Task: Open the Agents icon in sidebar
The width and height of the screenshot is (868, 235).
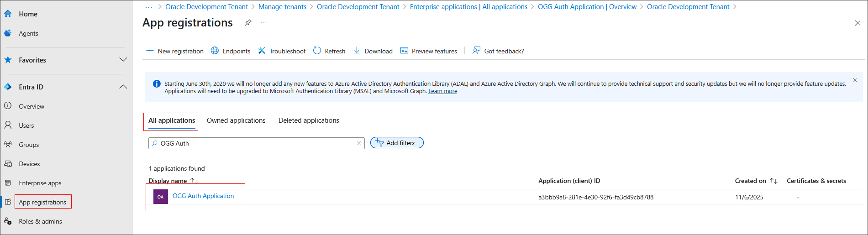Action: tap(8, 33)
